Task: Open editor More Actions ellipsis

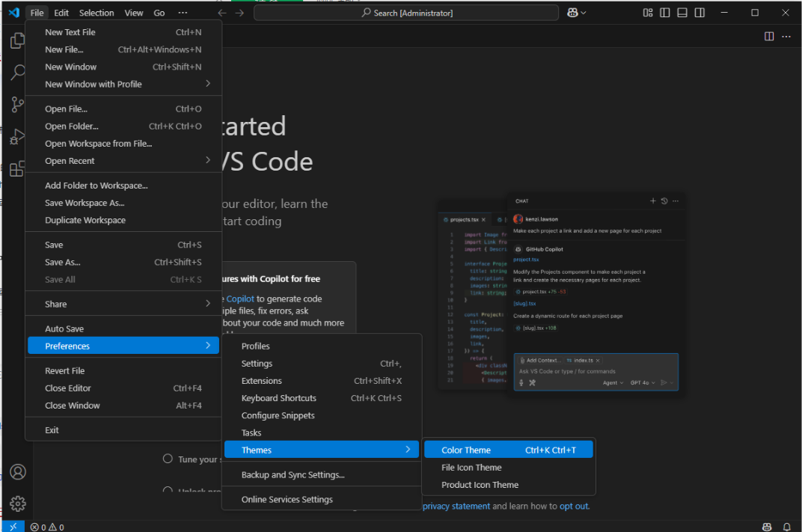Action: click(786, 37)
